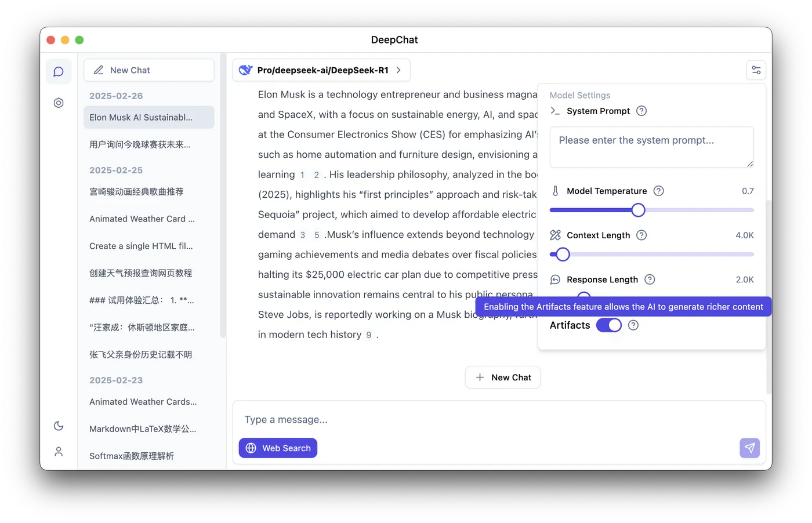812x523 pixels.
Task: Click the New Chat button below the message
Action: coord(503,377)
